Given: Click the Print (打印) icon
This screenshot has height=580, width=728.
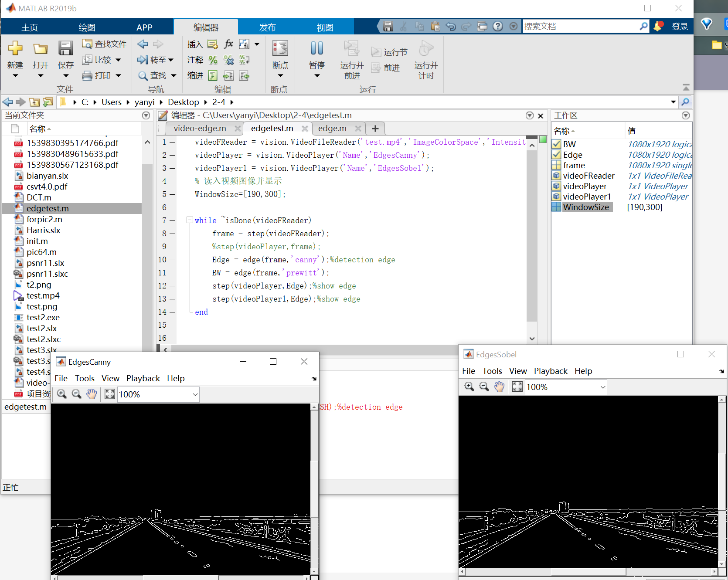Looking at the screenshot, I should (x=87, y=76).
